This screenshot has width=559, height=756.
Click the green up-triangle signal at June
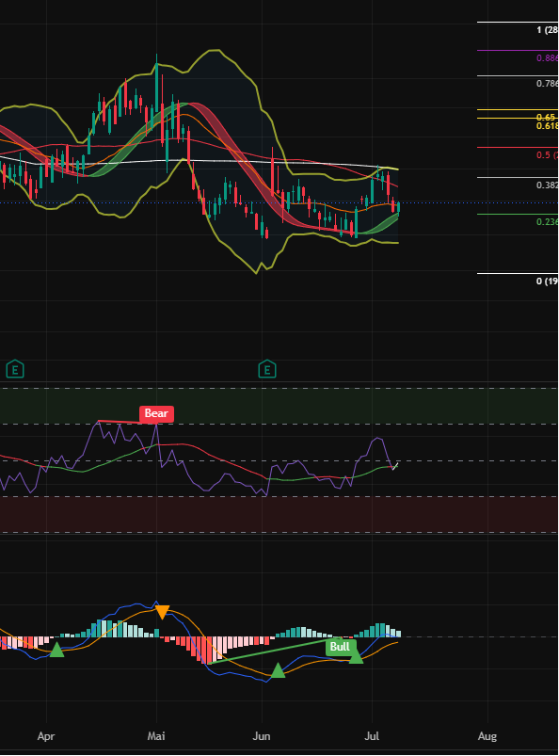click(278, 670)
